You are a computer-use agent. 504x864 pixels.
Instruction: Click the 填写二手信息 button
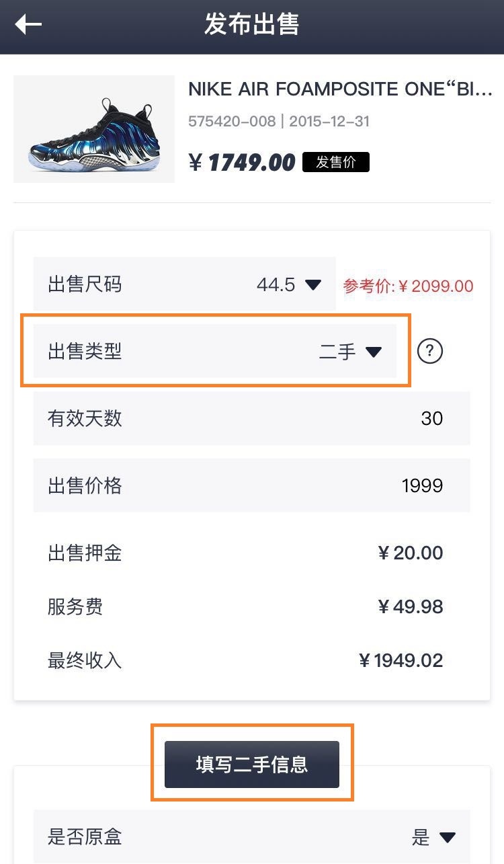point(252,764)
